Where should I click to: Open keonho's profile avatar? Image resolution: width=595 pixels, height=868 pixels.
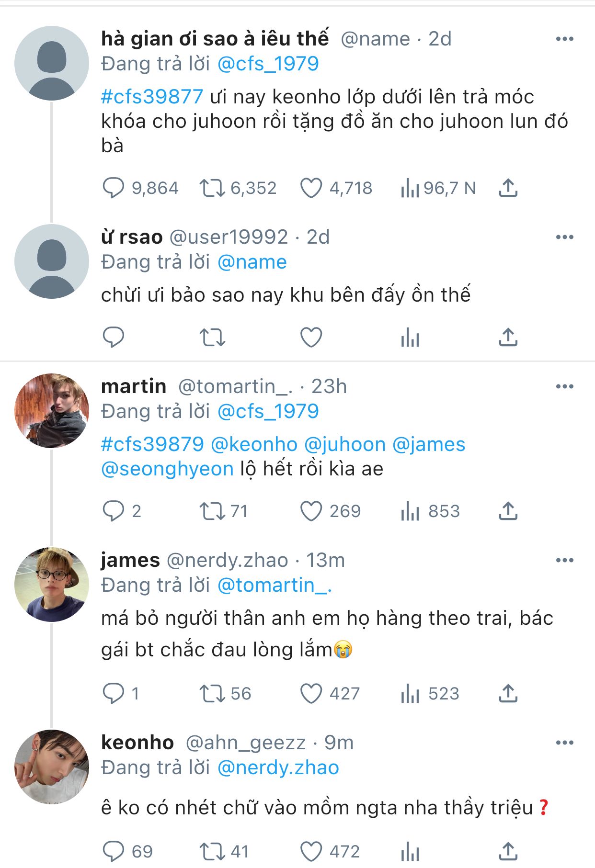pyautogui.click(x=52, y=767)
